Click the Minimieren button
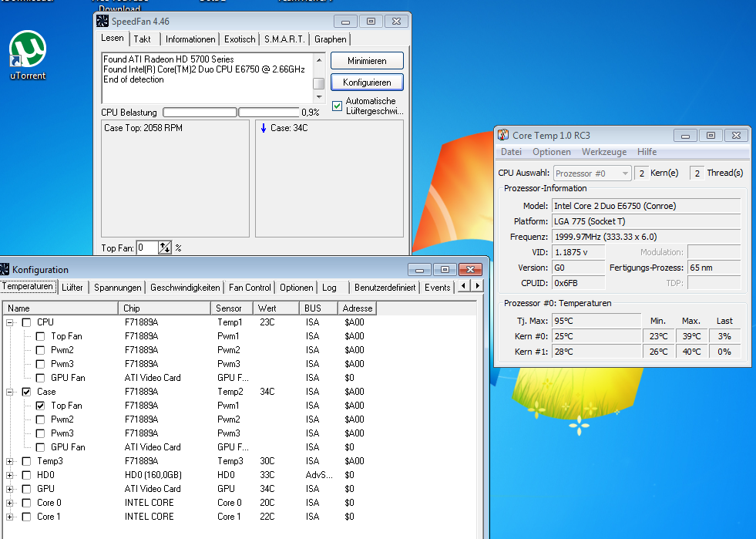This screenshot has width=756, height=539. click(x=367, y=61)
